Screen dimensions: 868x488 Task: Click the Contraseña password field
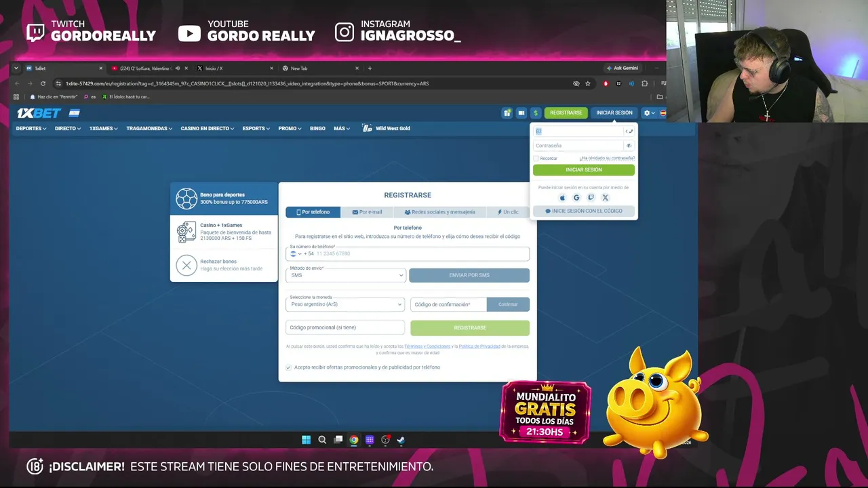tap(578, 146)
